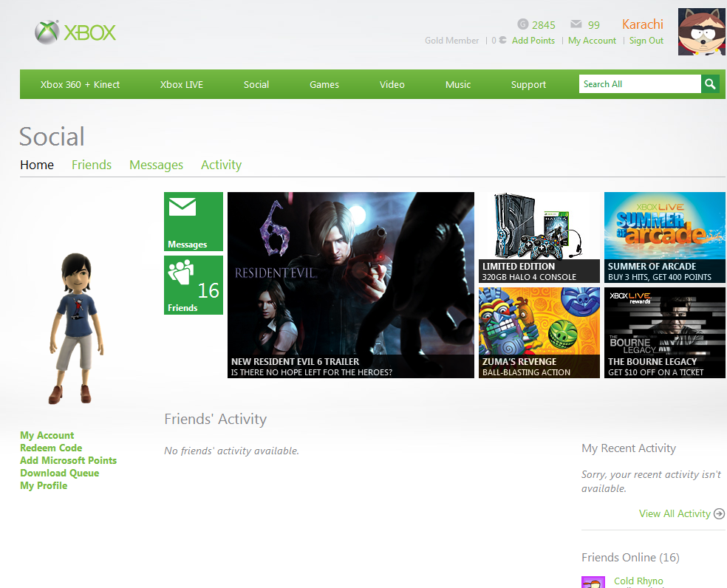Image resolution: width=727 pixels, height=588 pixels.
Task: Click the Sign Out link
Action: click(x=646, y=41)
